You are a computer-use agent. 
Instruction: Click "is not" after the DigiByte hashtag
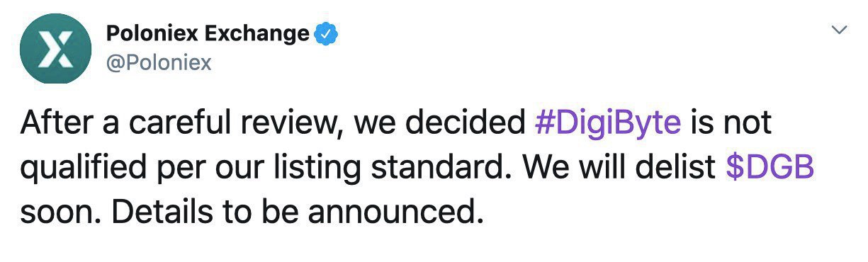730,123
